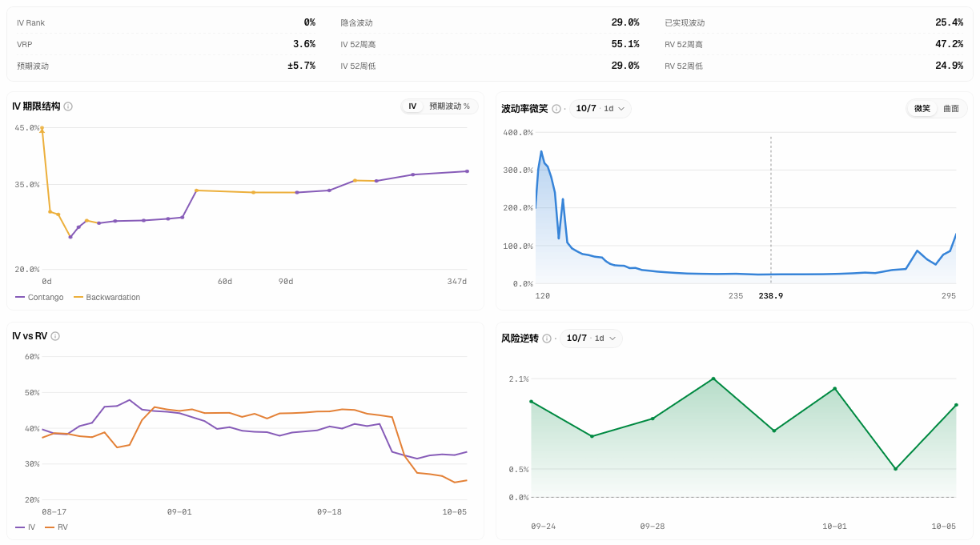Screen dimensions: 980x545
Task: Open 10/7 1d dropdown in 波动率微笑 panel
Action: pos(600,109)
